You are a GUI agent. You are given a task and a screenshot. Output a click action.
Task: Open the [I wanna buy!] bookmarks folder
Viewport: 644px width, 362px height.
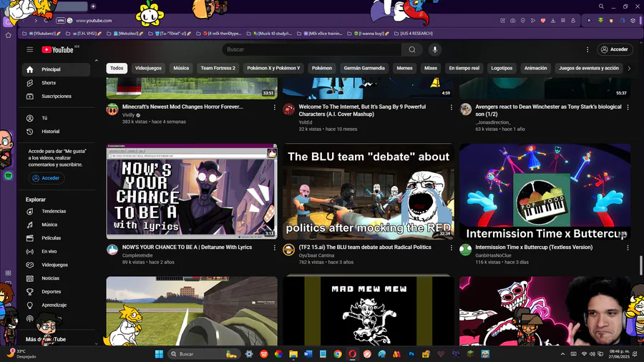(368, 34)
